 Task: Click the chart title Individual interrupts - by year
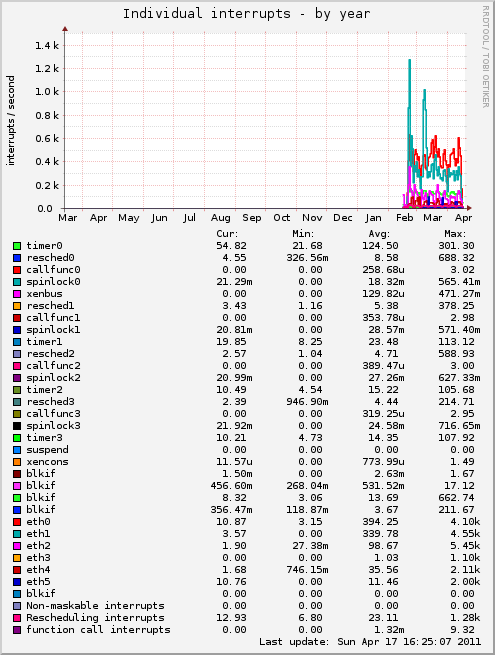click(246, 14)
